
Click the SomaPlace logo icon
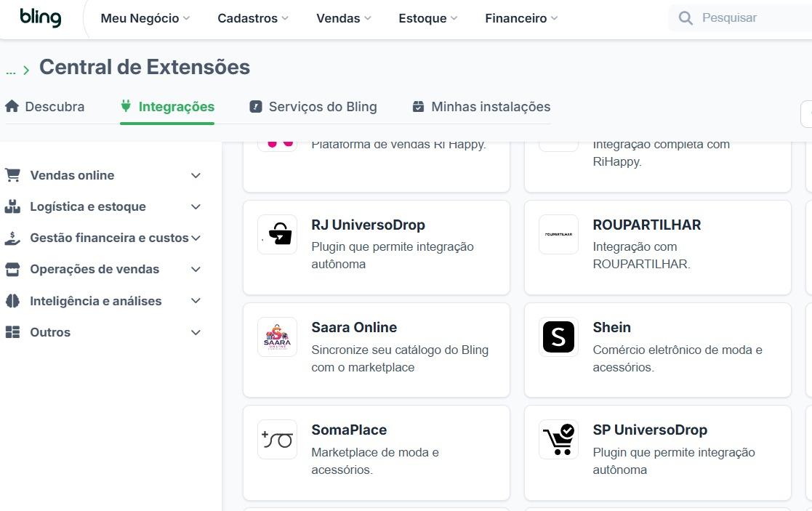[278, 439]
